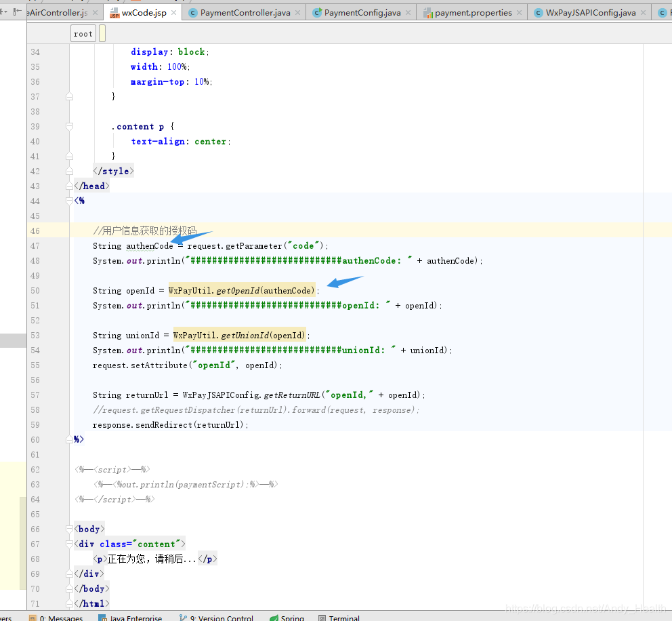Click line number 59 in the gutter

[35, 425]
